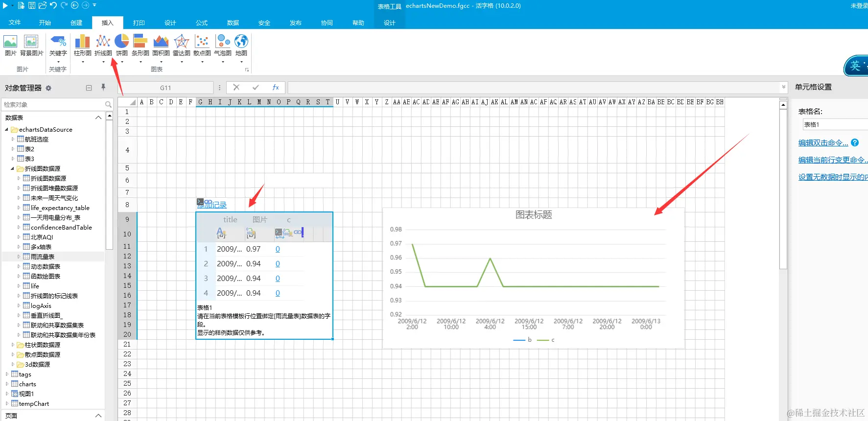Insert a line chart (折线图)
868x421 pixels.
click(x=103, y=46)
